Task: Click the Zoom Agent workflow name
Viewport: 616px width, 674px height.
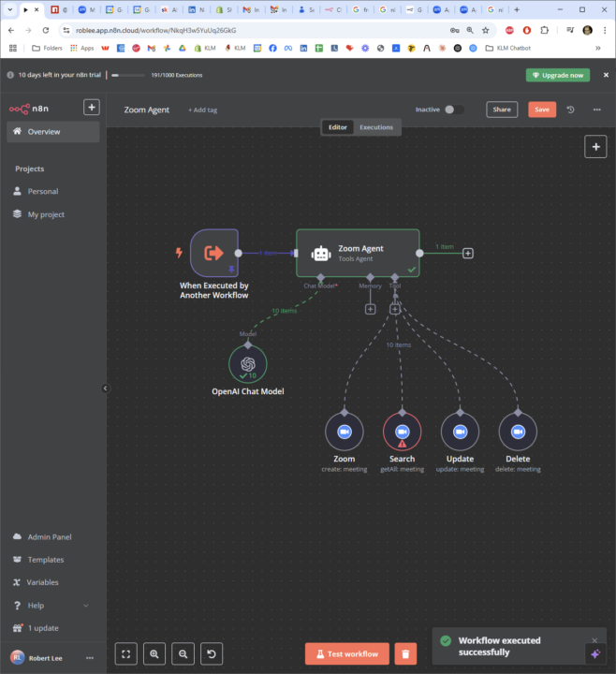Action: (147, 110)
